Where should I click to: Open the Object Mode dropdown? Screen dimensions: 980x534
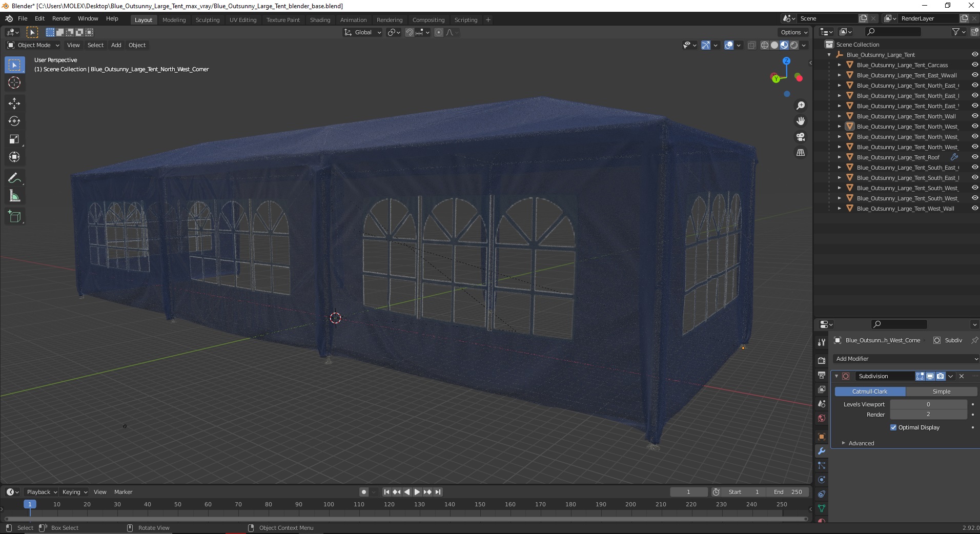point(33,45)
